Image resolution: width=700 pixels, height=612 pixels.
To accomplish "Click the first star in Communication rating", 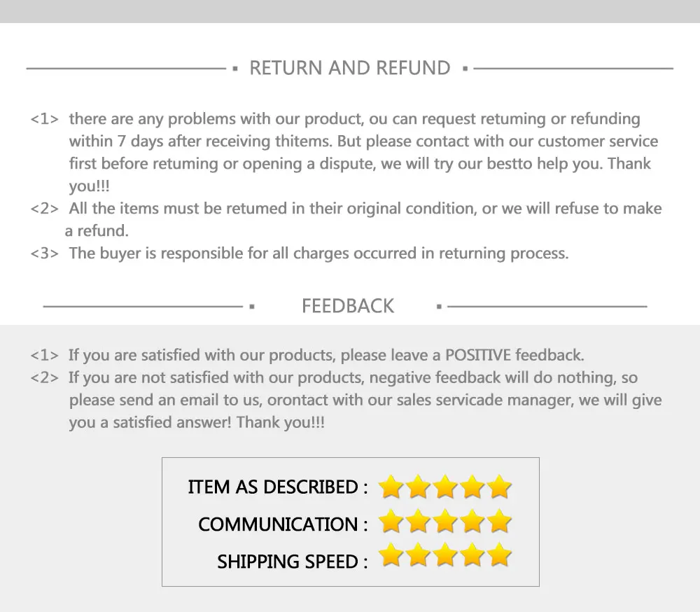I will click(391, 522).
